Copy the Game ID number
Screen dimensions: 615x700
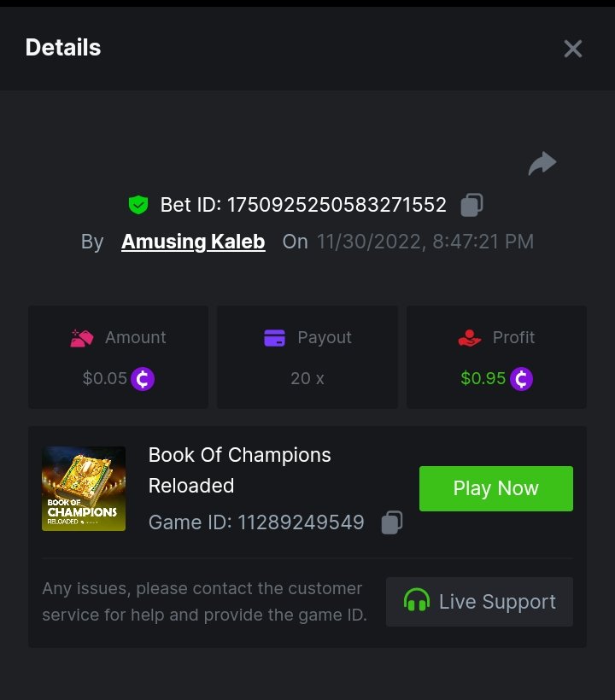click(x=391, y=522)
